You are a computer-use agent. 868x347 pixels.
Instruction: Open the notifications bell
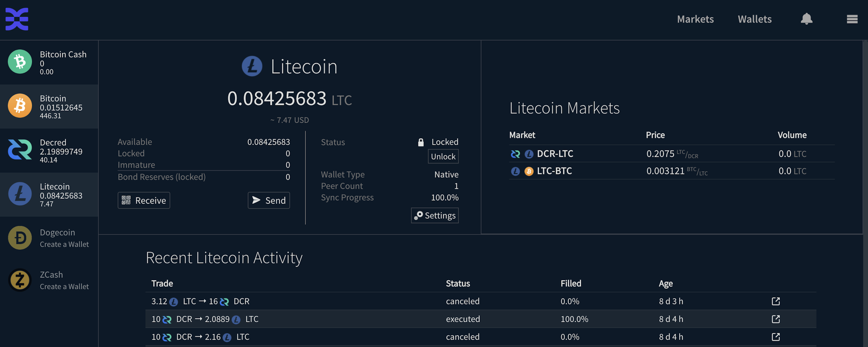(x=807, y=19)
